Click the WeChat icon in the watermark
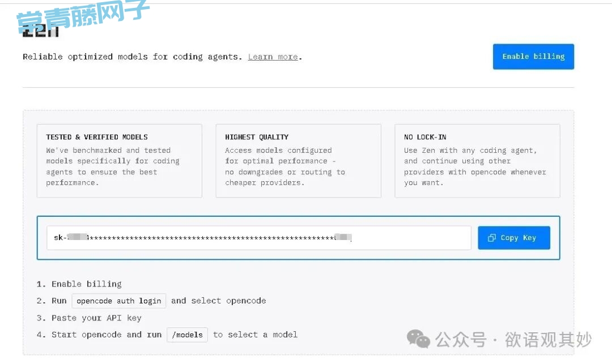This screenshot has width=612, height=364. tap(418, 340)
